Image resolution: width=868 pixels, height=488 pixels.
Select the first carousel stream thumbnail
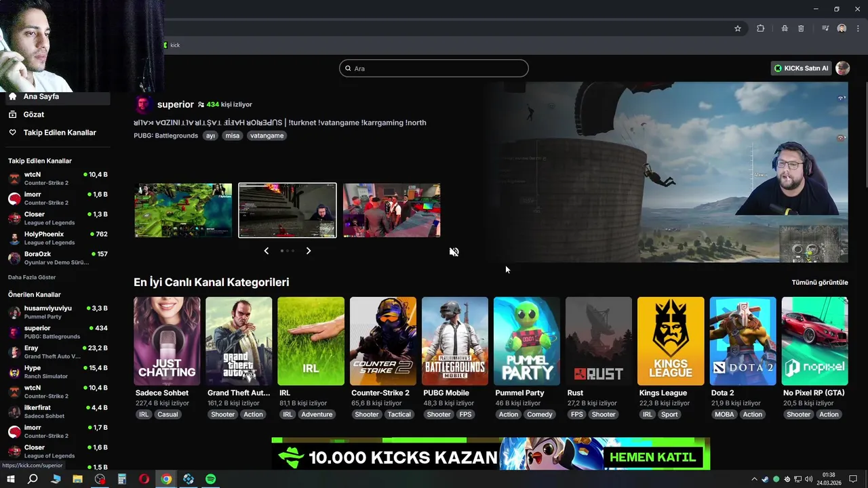(183, 210)
